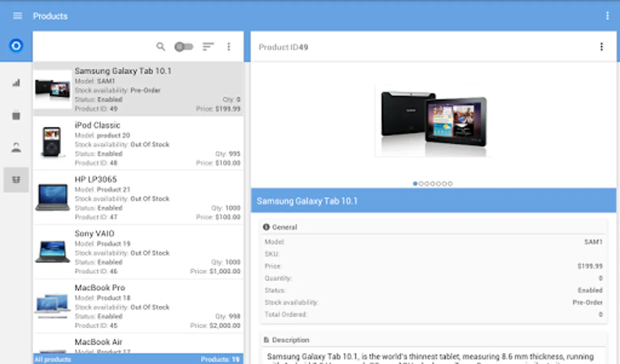Click the Model SAM1 value in General
The width and height of the screenshot is (620, 364).
coord(593,242)
